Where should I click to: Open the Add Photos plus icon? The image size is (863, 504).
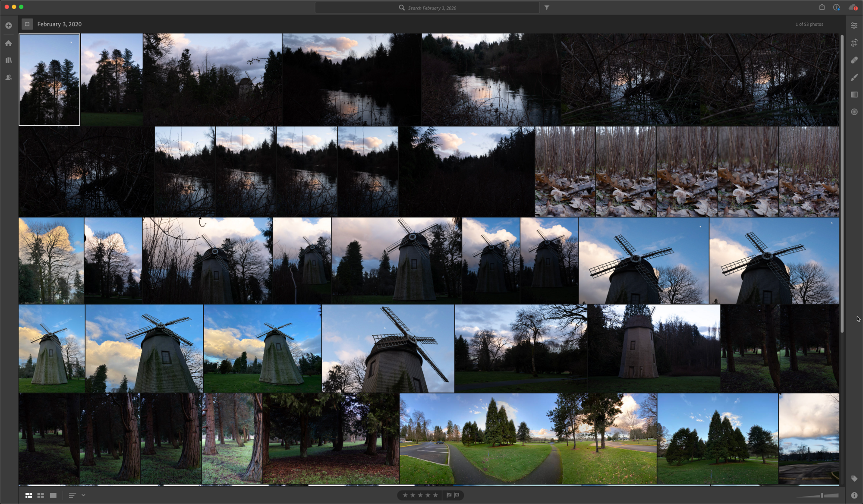8,25
